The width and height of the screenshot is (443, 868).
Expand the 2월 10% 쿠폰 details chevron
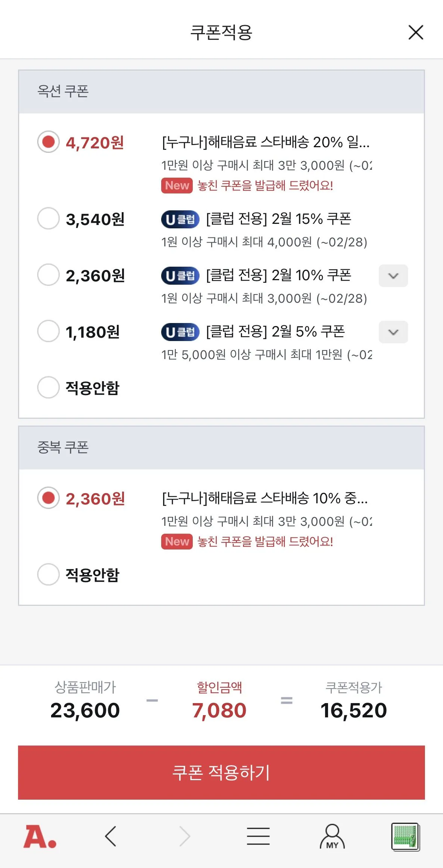click(393, 276)
